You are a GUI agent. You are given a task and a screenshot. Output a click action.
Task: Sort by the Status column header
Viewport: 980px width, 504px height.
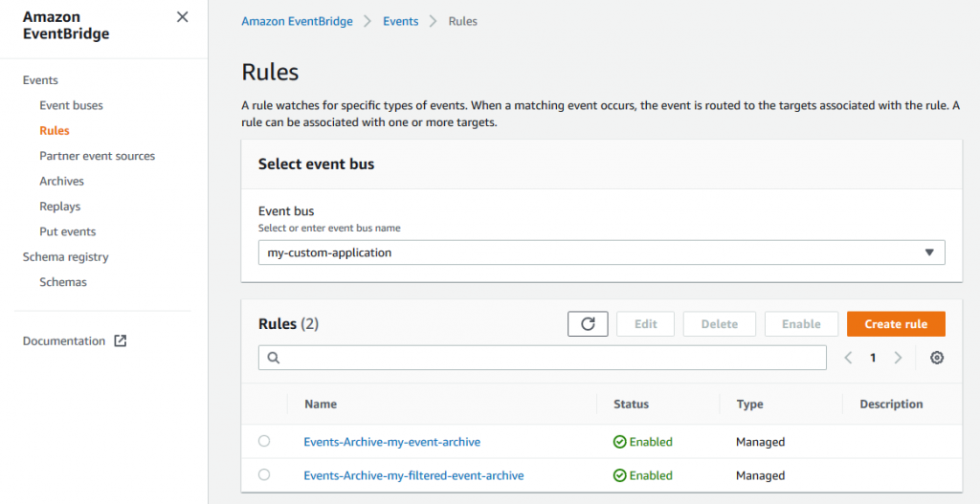pyautogui.click(x=632, y=405)
